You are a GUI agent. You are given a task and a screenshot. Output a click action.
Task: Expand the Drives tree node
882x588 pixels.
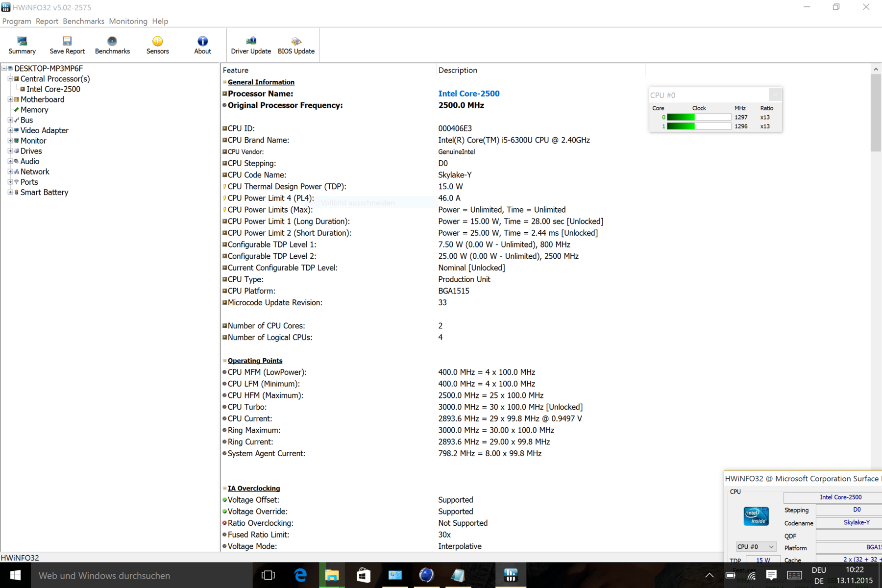10,151
